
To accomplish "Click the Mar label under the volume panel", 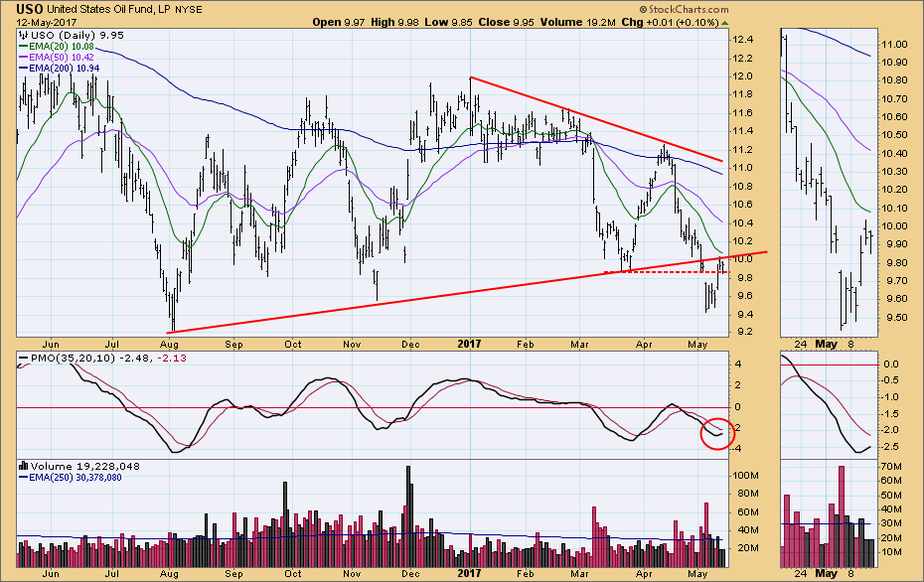I will (x=580, y=573).
